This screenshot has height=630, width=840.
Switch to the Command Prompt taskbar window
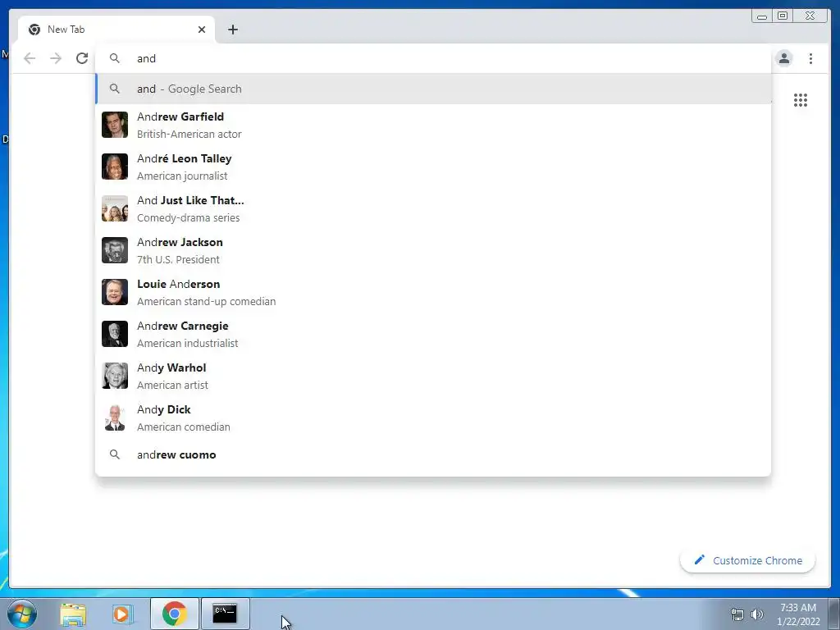tap(225, 614)
